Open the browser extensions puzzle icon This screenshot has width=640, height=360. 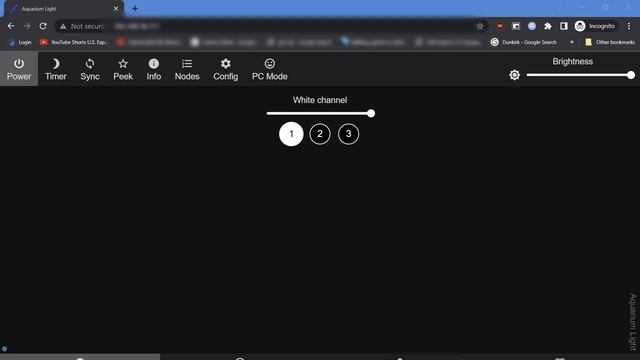(548, 26)
